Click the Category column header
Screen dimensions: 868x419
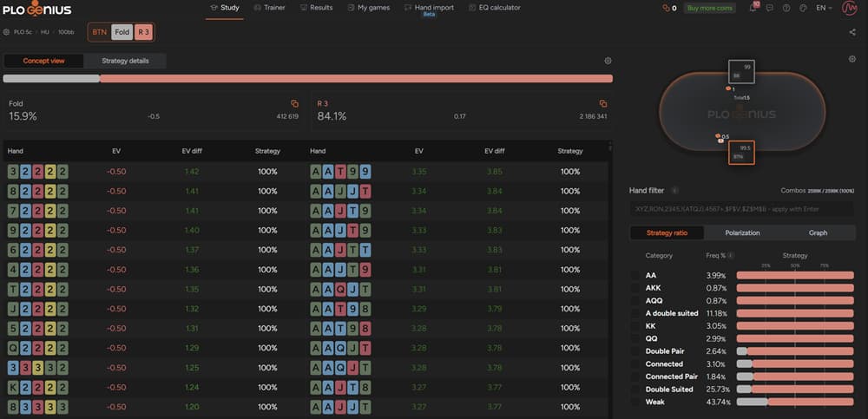tap(659, 256)
